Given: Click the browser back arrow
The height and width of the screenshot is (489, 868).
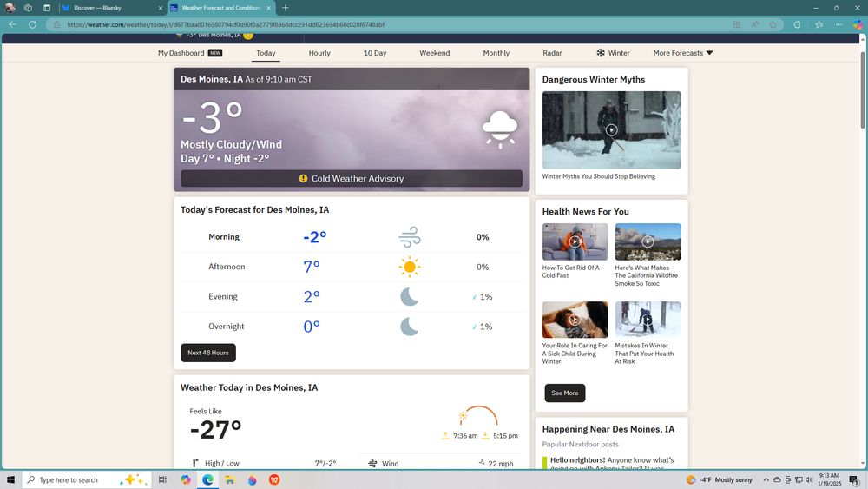Looking at the screenshot, I should tap(12, 24).
